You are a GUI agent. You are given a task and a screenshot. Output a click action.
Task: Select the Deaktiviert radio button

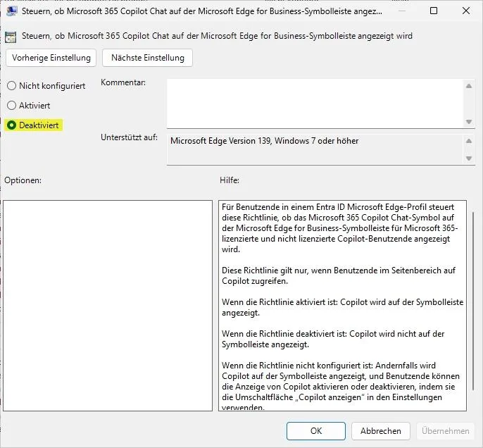coord(11,125)
